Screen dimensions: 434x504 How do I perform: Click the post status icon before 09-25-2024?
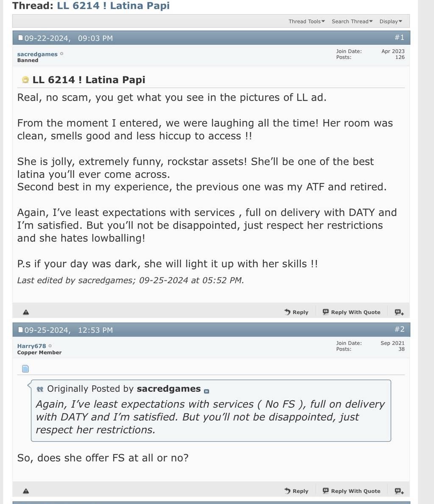pos(20,330)
